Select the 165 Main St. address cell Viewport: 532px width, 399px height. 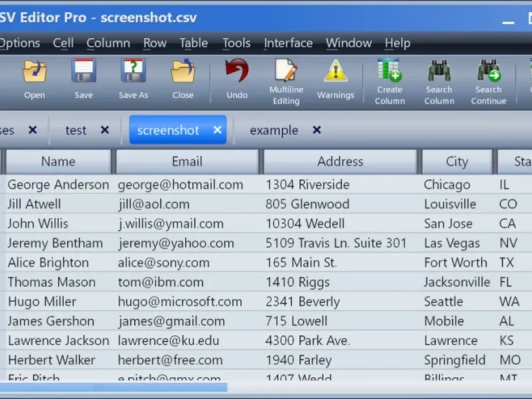click(341, 263)
